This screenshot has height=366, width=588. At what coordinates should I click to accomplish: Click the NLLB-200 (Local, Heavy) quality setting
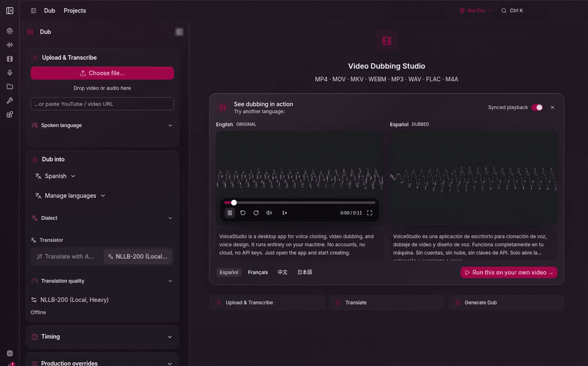[70, 300]
